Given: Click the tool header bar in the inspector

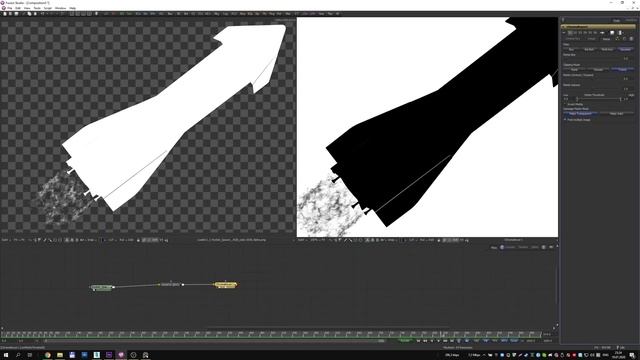Looking at the screenshot, I should pyautogui.click(x=598, y=27).
